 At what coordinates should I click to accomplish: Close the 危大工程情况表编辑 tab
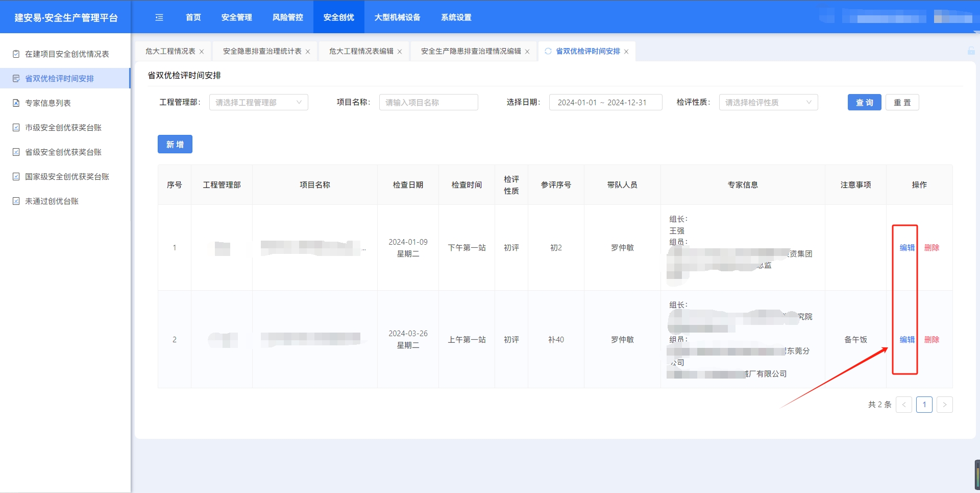pos(400,52)
